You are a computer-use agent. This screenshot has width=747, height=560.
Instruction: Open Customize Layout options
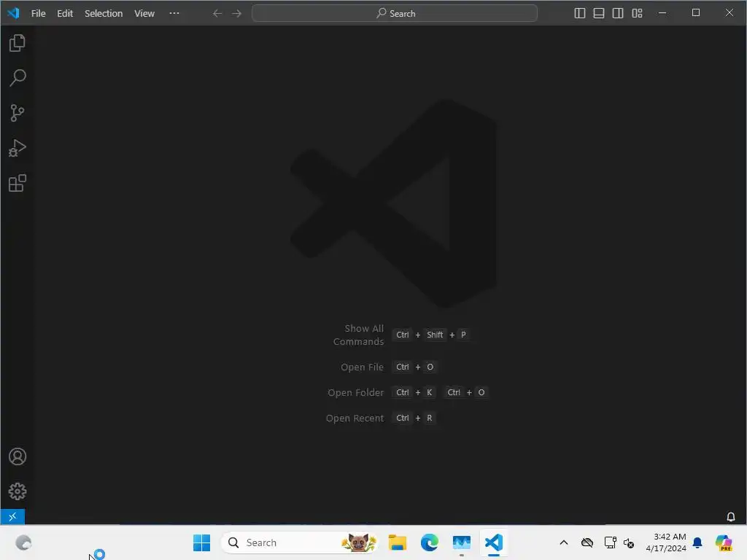(637, 13)
